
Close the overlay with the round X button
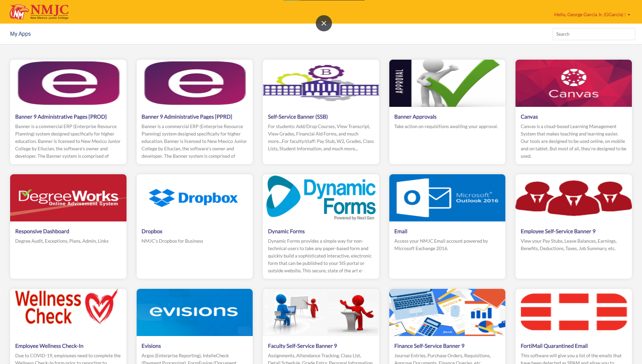(x=324, y=23)
